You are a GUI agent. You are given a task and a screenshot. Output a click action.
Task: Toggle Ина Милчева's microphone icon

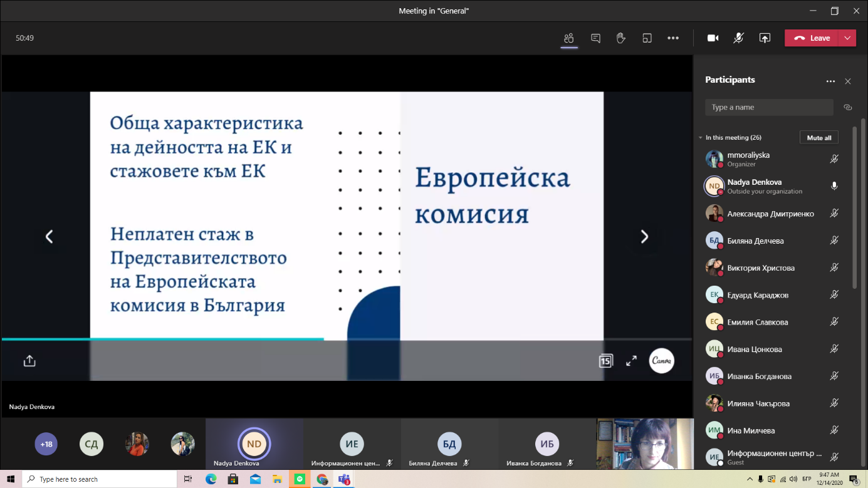pos(834,430)
